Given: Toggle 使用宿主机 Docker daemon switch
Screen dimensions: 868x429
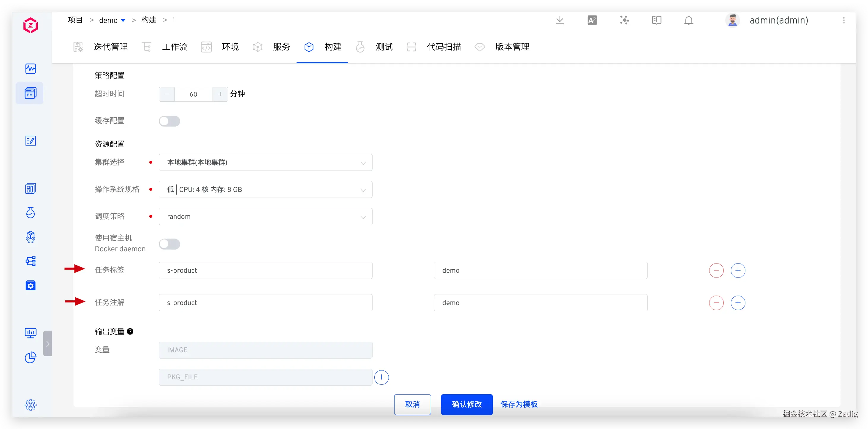Looking at the screenshot, I should (170, 244).
